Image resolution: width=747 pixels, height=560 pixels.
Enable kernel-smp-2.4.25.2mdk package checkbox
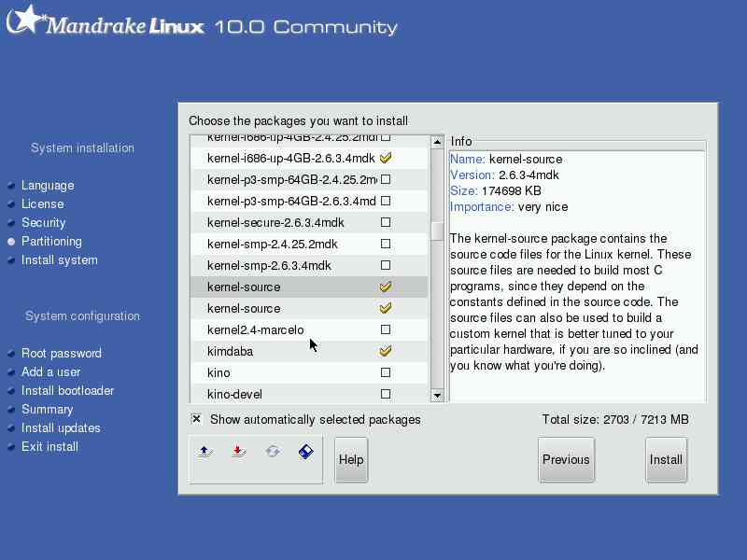386,244
